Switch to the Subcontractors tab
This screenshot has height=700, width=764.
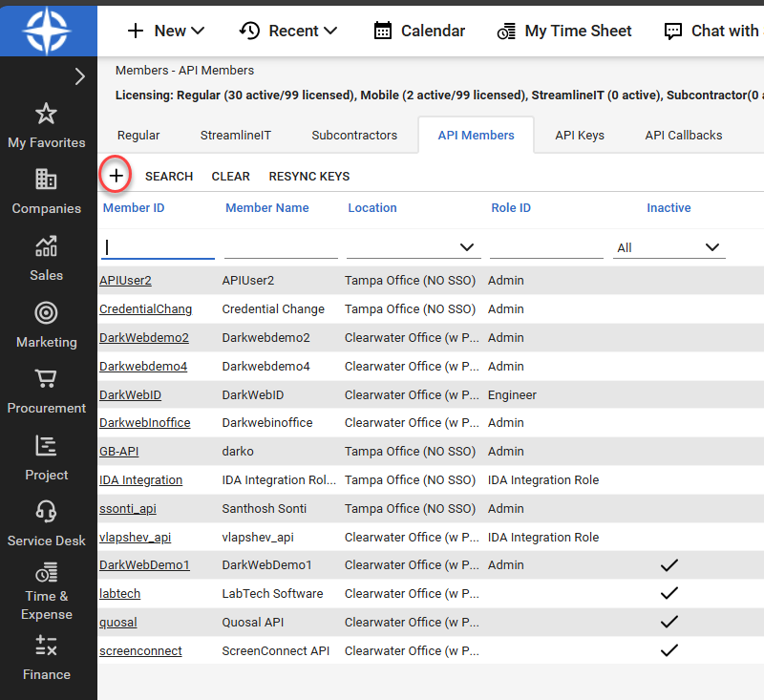(x=354, y=135)
